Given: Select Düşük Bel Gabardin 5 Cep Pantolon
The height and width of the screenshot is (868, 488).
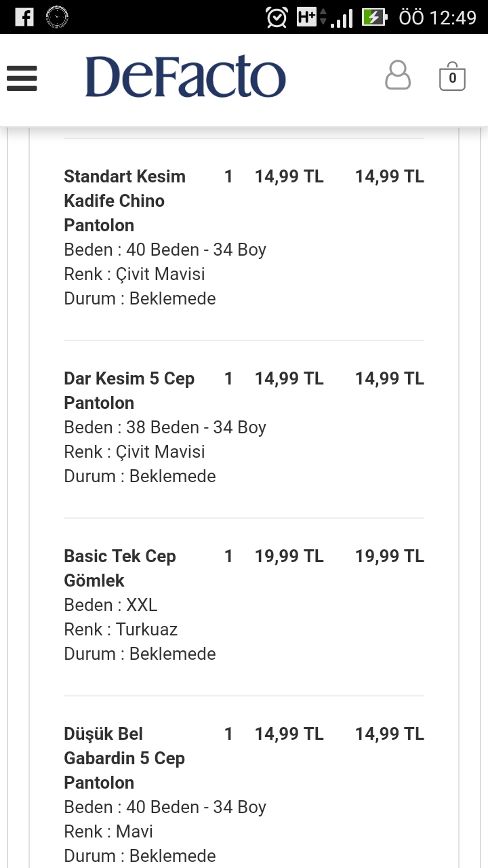Looking at the screenshot, I should pos(125,758).
